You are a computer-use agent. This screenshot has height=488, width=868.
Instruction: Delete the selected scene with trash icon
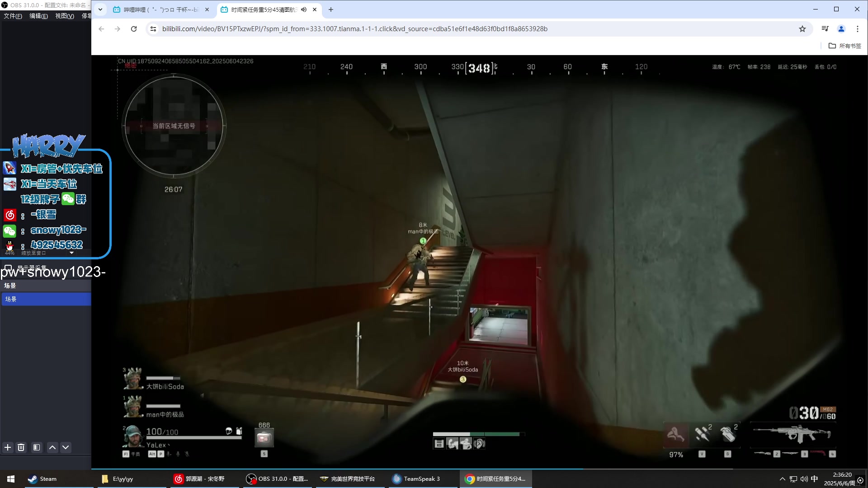(21, 447)
